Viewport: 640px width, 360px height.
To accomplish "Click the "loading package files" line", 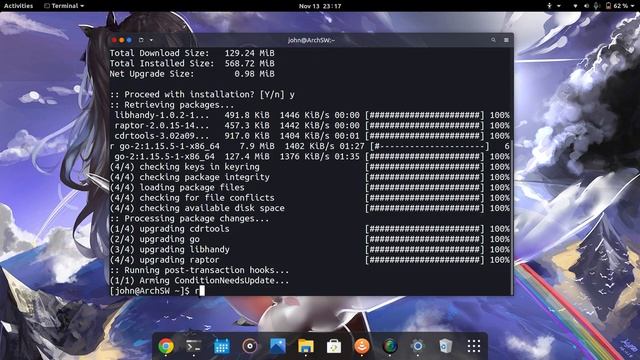I will [309, 187].
